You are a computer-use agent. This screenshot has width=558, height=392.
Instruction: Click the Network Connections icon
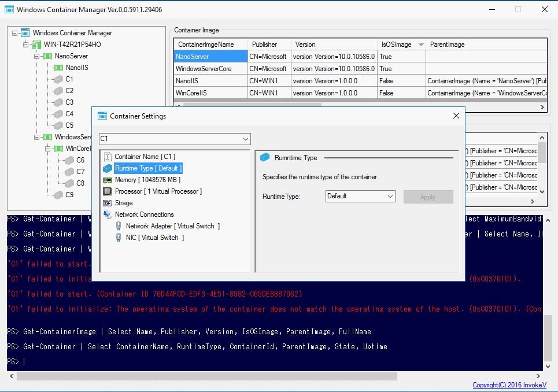pos(108,215)
